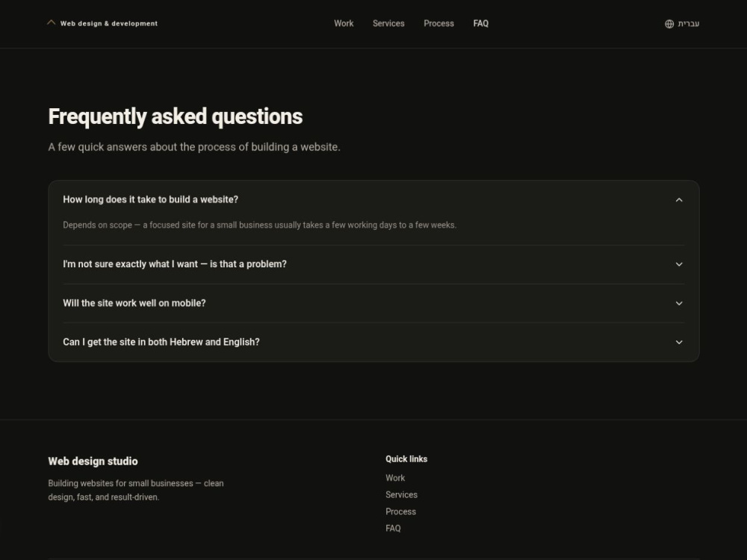
Task: Click the 'A few quick answers' subtitle text
Action: (194, 146)
